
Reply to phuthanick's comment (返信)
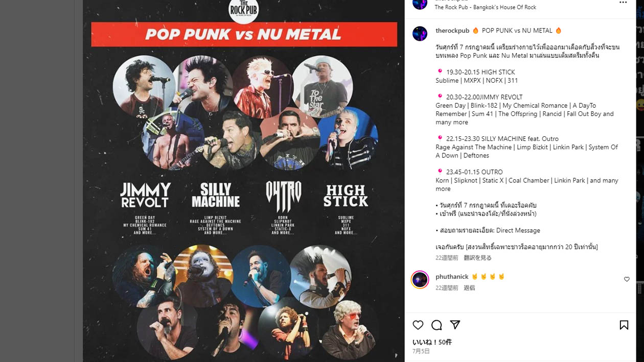coord(469,288)
